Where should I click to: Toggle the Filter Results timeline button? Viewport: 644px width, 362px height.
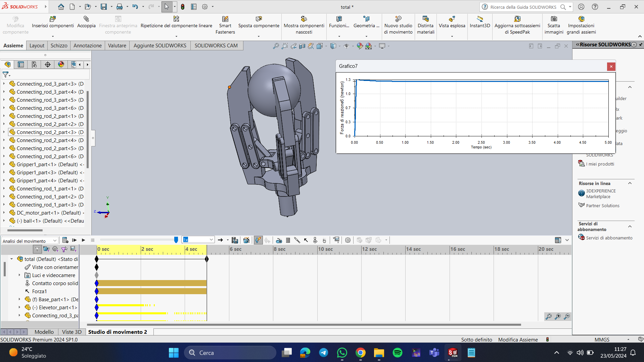74,249
